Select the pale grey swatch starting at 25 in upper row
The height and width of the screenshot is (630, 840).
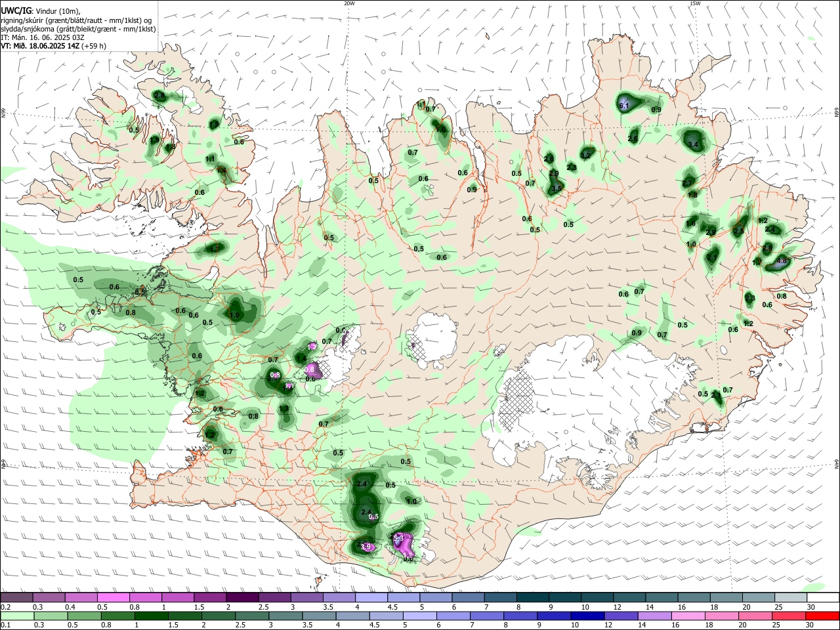point(791,598)
